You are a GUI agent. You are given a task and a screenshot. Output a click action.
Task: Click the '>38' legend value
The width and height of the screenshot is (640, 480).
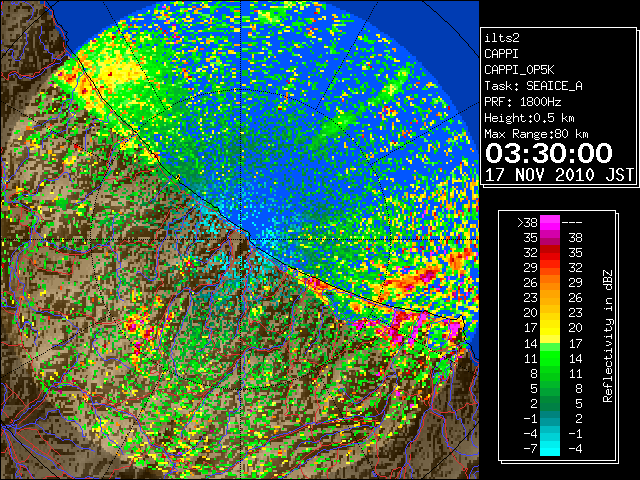527,223
